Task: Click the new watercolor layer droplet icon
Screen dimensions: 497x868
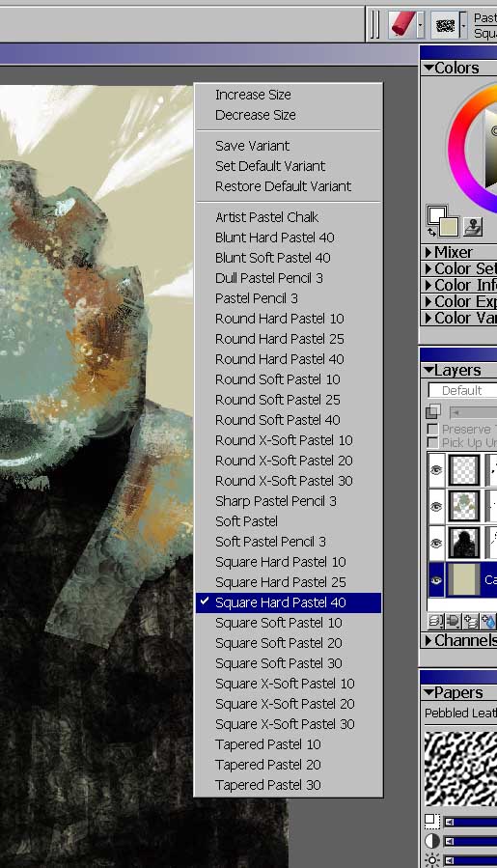Action: (x=488, y=621)
